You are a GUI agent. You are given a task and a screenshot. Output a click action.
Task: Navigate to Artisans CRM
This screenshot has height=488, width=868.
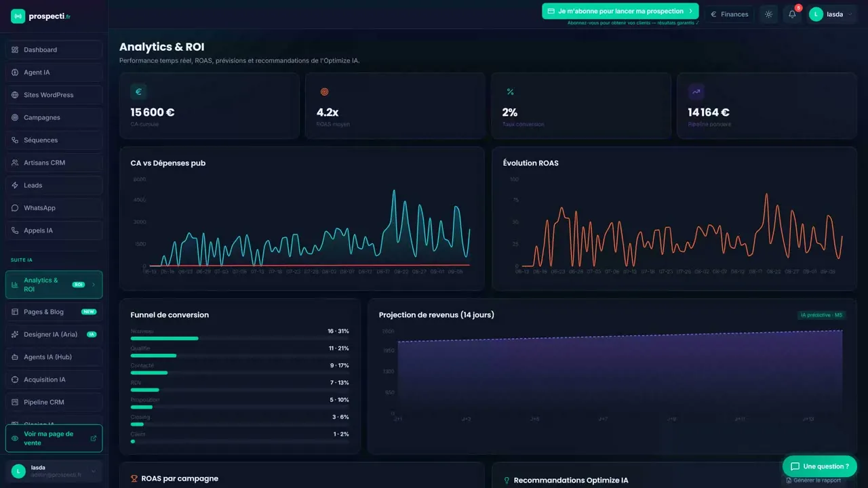54,163
